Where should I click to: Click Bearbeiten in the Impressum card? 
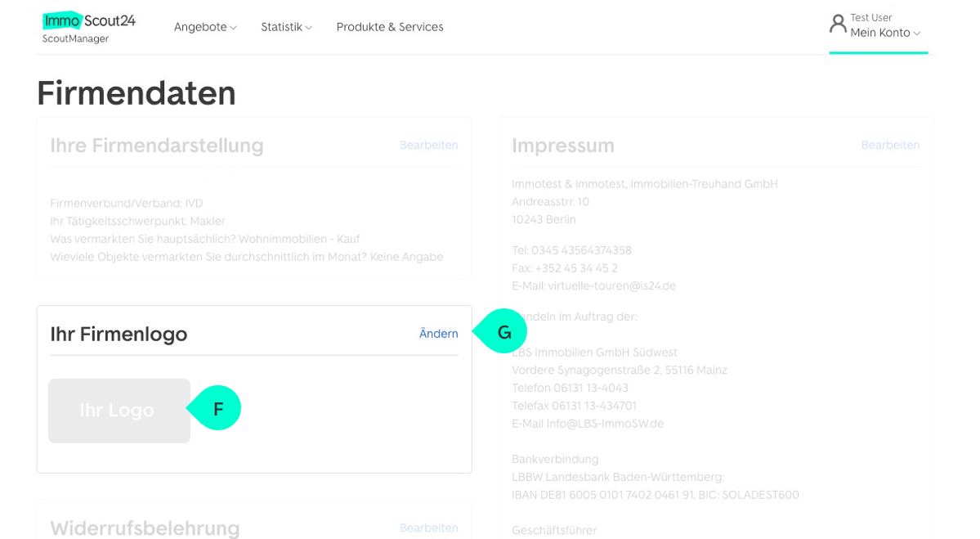(890, 145)
